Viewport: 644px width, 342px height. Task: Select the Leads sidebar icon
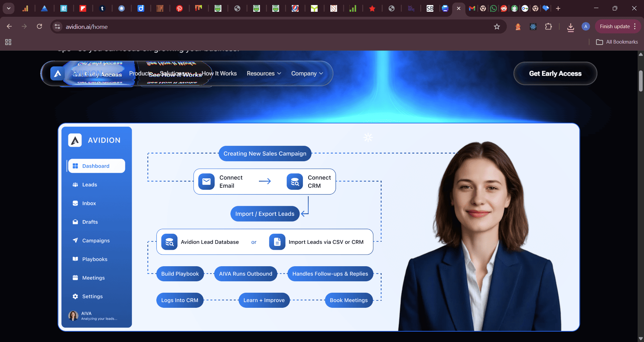pos(75,185)
